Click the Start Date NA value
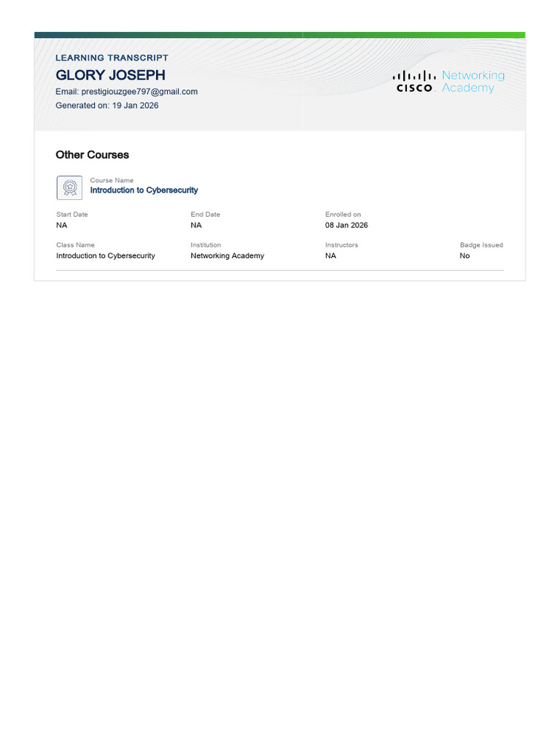Viewport: 560px width, 747px height. (62, 225)
